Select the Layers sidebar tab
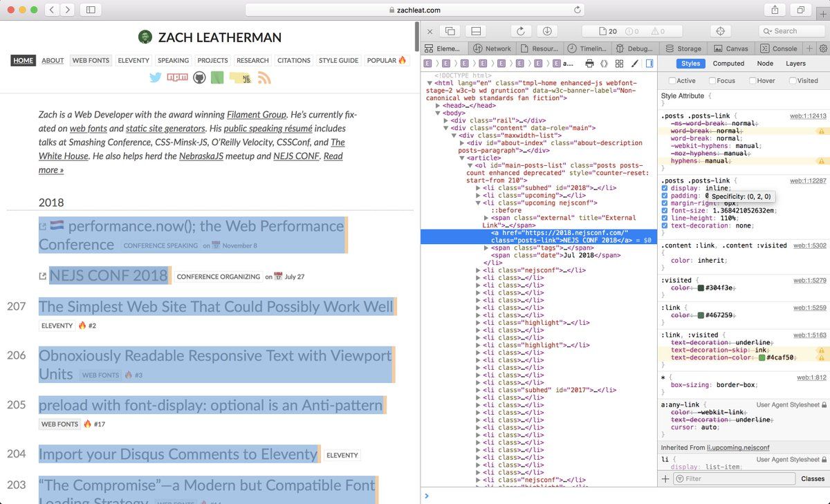This screenshot has width=830, height=504. (795, 64)
